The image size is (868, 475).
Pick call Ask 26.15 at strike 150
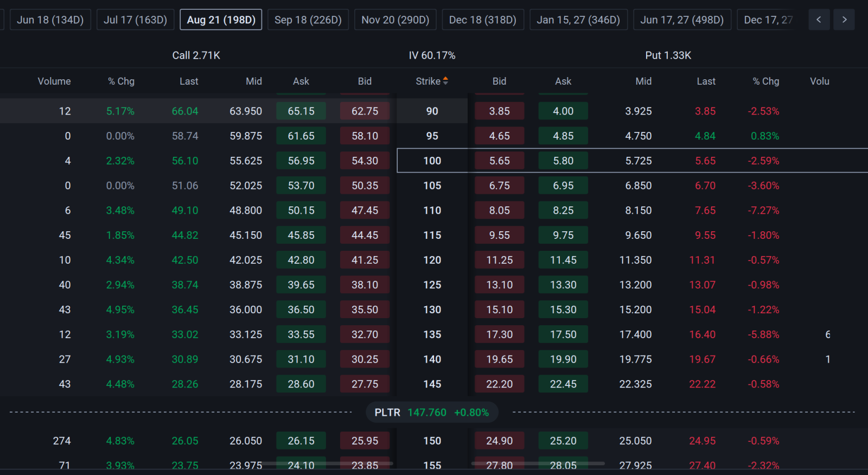coord(301,441)
